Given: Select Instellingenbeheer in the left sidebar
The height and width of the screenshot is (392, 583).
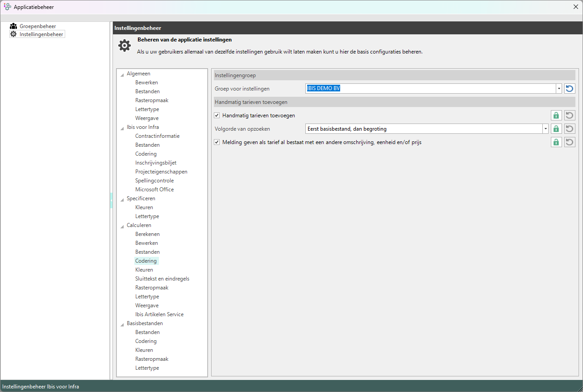Looking at the screenshot, I should pyautogui.click(x=41, y=34).
